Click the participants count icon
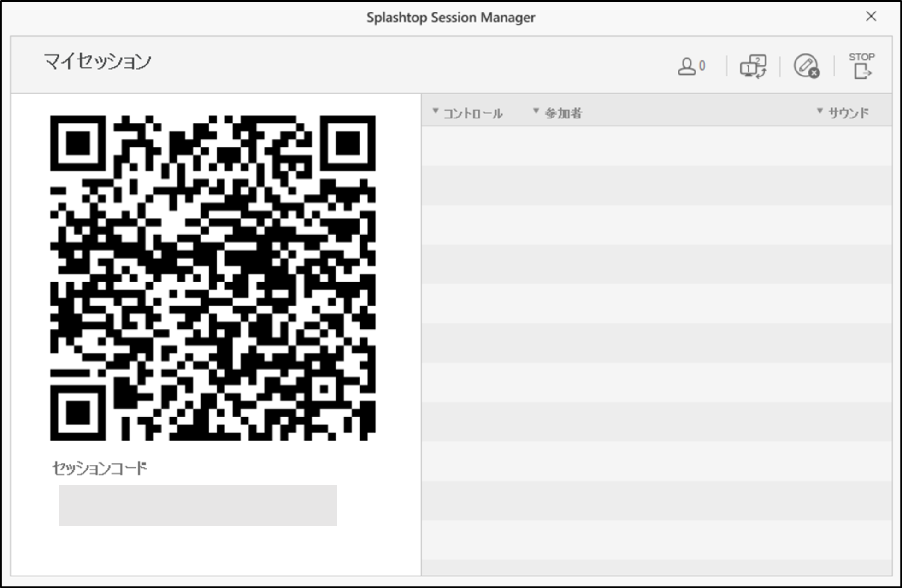 [691, 66]
